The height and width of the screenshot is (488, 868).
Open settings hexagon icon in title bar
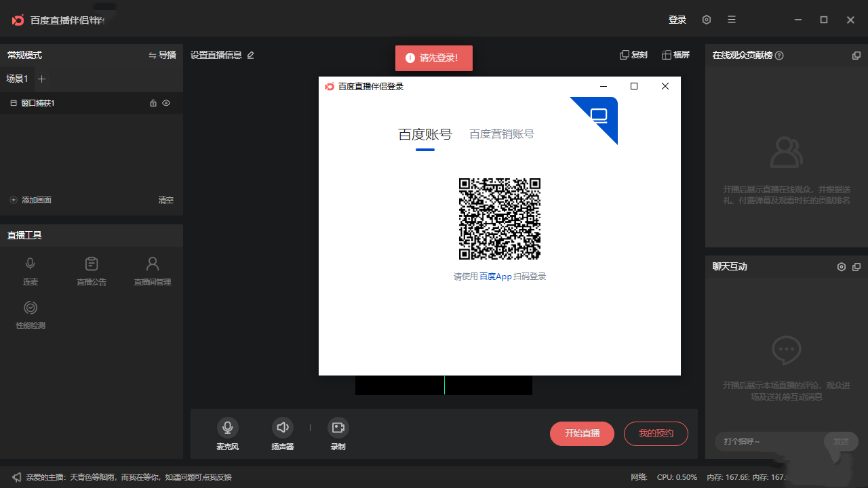click(x=707, y=20)
